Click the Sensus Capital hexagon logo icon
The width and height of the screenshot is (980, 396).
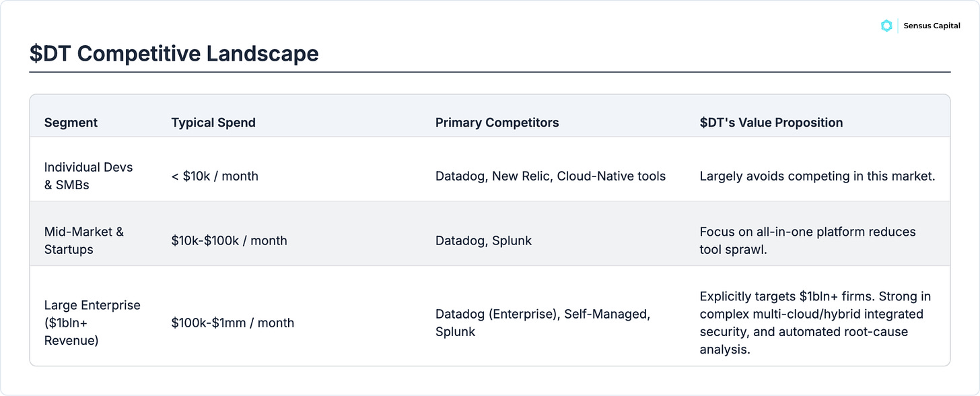tap(886, 26)
